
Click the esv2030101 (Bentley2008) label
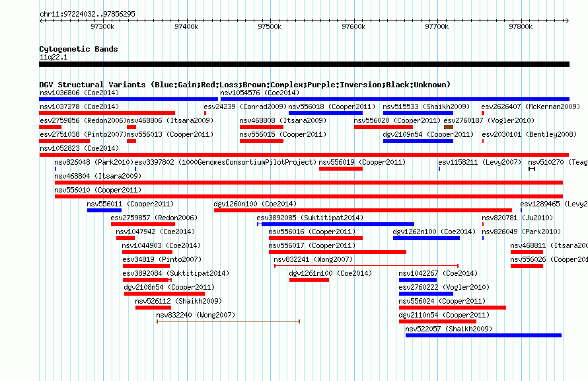tap(529, 134)
